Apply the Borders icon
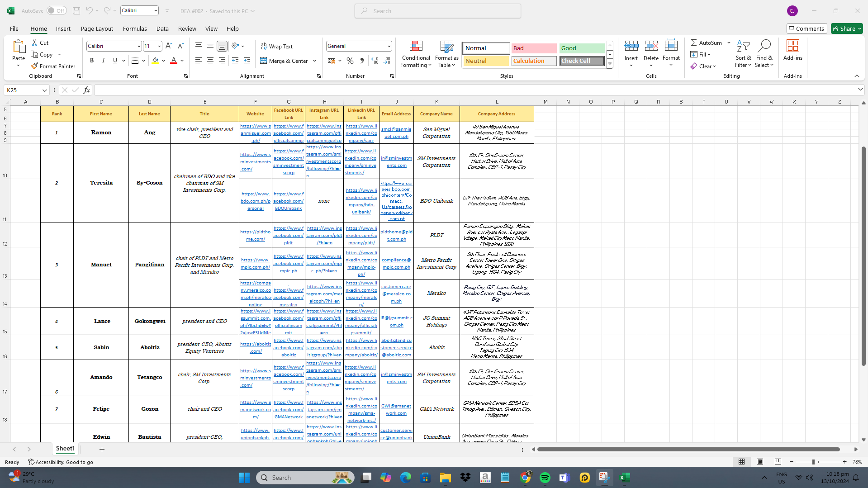The height and width of the screenshot is (488, 868). pyautogui.click(x=135, y=61)
